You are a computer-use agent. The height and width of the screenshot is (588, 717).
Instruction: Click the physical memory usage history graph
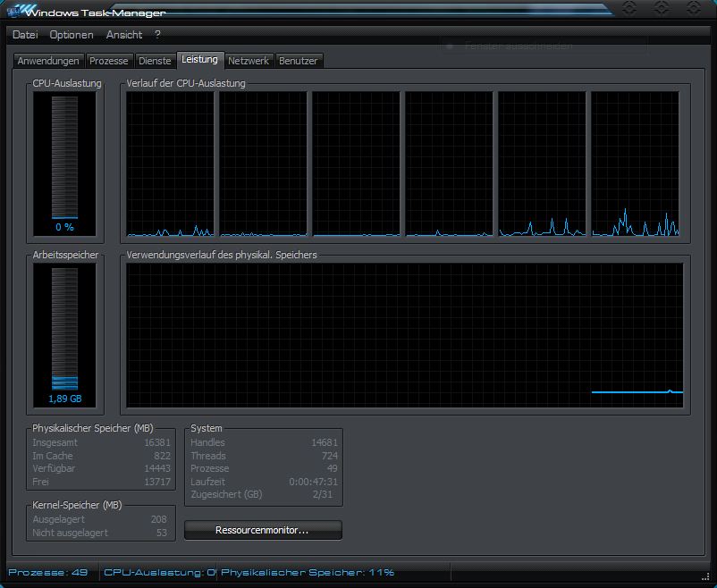(405, 335)
